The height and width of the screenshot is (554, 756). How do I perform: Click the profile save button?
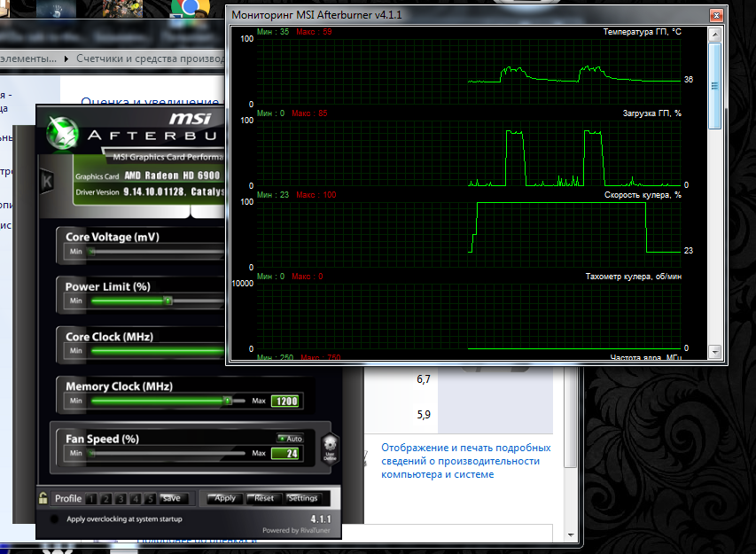click(171, 498)
